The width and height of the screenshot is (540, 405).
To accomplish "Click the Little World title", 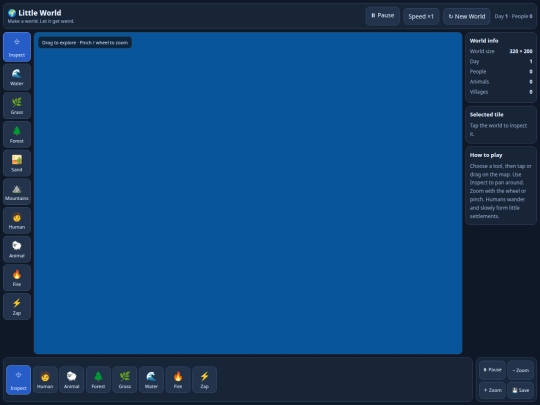I will pos(40,13).
